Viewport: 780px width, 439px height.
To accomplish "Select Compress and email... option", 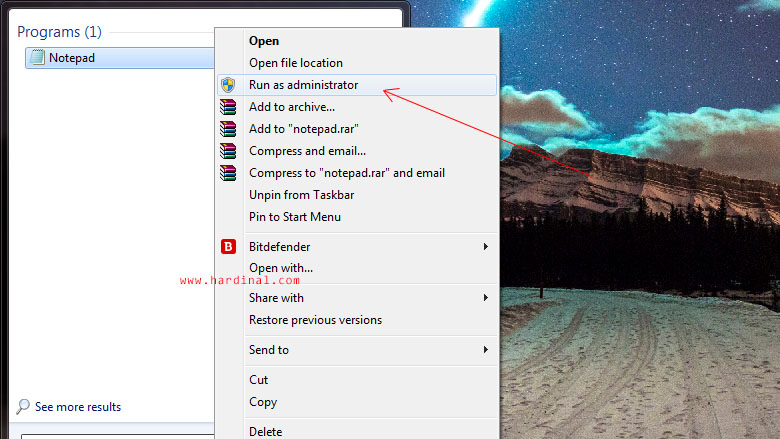I will pyautogui.click(x=357, y=151).
